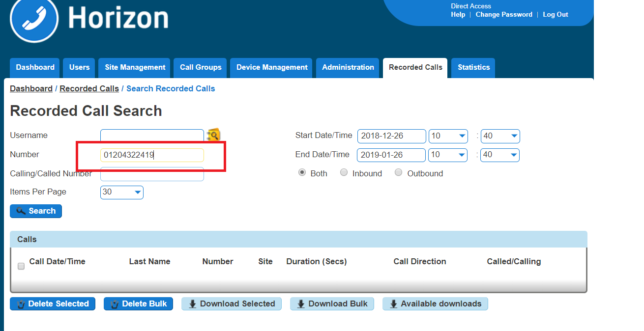This screenshot has width=644, height=331.
Task: Click the Log Out link
Action: pos(556,15)
